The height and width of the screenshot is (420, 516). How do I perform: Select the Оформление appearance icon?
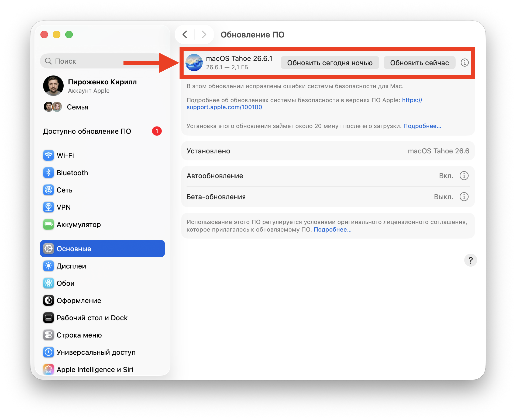49,301
